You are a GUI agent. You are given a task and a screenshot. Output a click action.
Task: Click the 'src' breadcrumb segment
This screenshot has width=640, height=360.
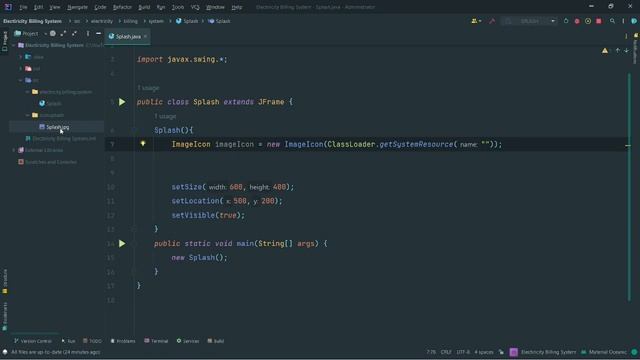pos(77,21)
